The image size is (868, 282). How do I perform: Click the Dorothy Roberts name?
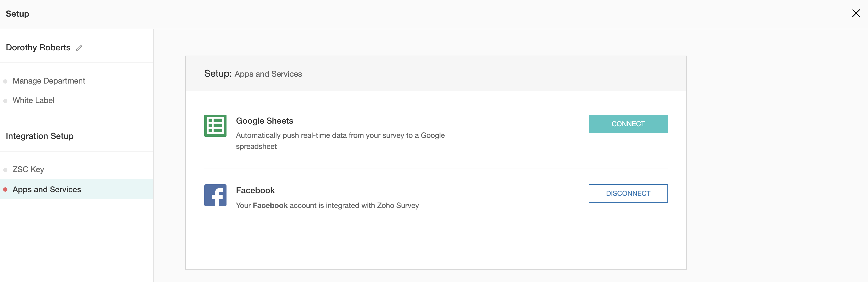click(x=38, y=47)
